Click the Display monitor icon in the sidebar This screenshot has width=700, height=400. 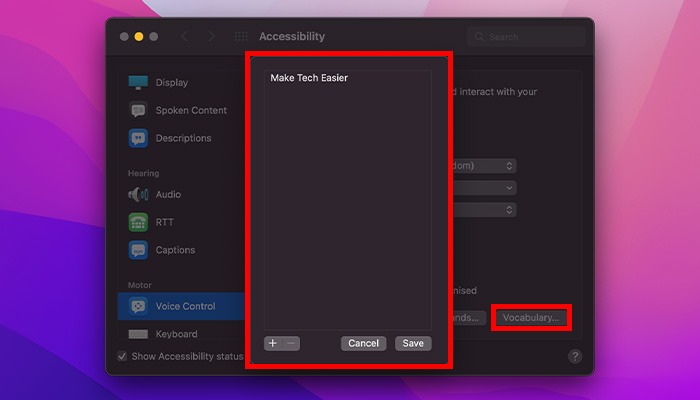click(138, 83)
